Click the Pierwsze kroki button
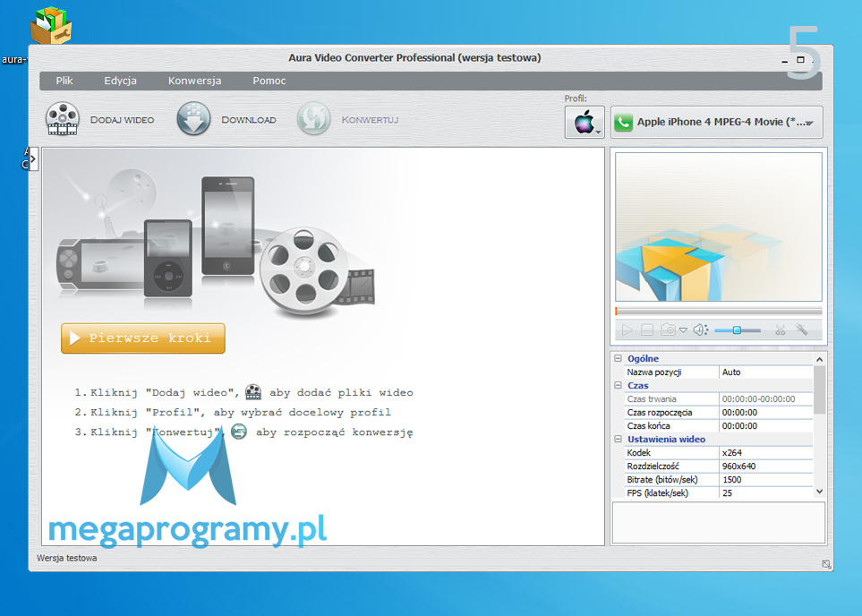Viewport: 862px width, 616px height. (143, 338)
